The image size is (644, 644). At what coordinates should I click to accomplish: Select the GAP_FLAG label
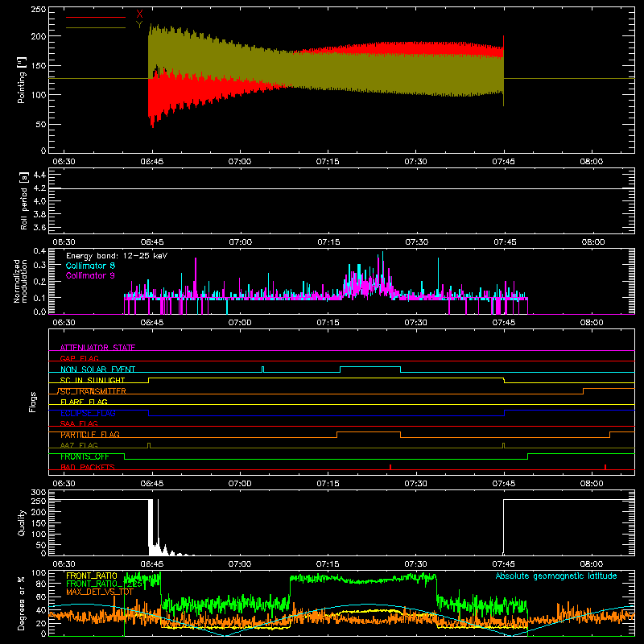pyautogui.click(x=79, y=358)
